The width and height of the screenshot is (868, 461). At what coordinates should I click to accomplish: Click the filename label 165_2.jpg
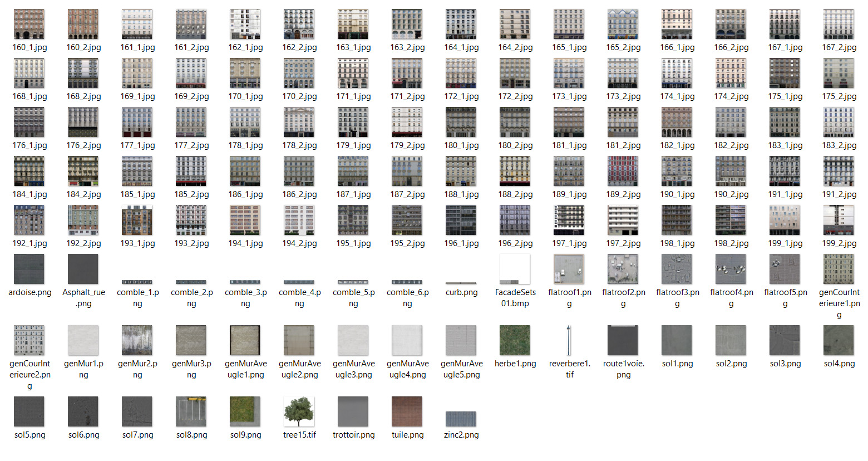[x=623, y=47]
